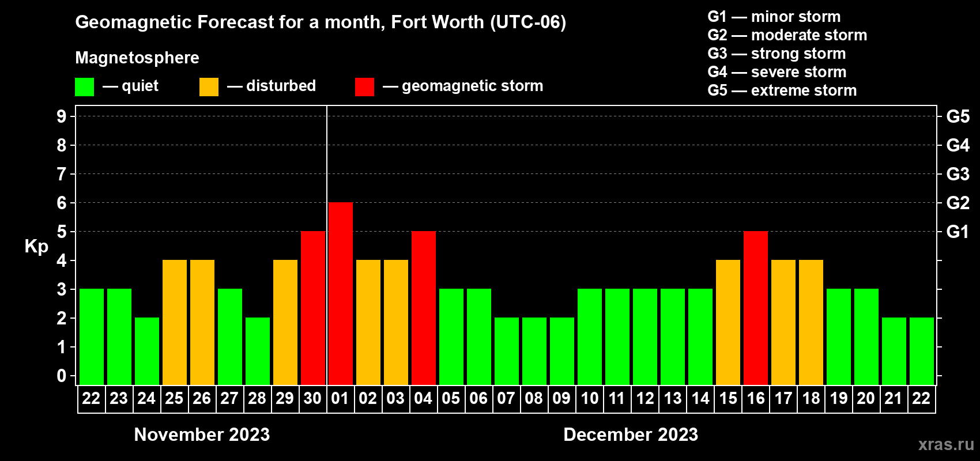Click the G5 label on the right axis
The image size is (980, 461).
958,116
